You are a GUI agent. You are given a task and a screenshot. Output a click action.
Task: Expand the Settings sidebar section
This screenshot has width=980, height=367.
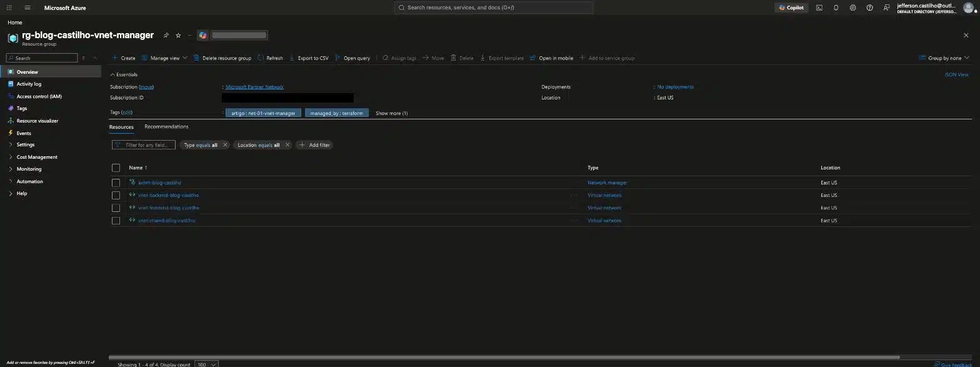pos(11,144)
